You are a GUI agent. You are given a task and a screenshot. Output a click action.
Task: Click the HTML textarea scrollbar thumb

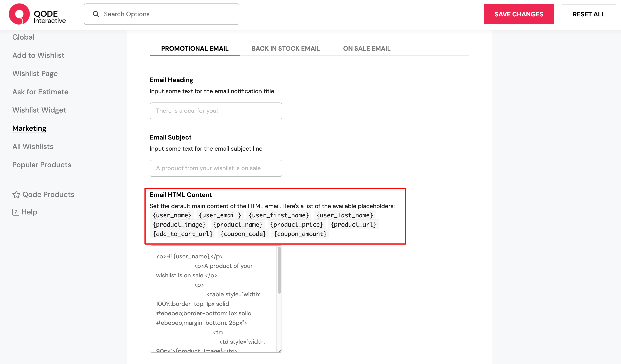[x=279, y=270]
